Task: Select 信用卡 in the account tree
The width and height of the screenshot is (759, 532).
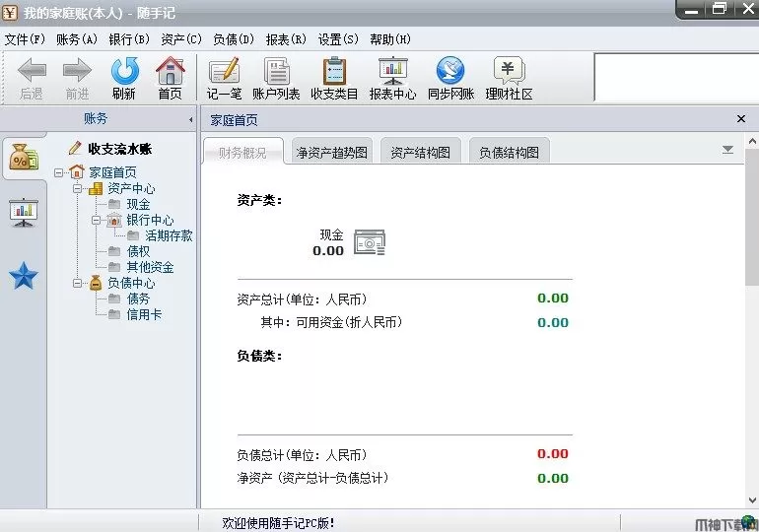Action: pos(144,314)
